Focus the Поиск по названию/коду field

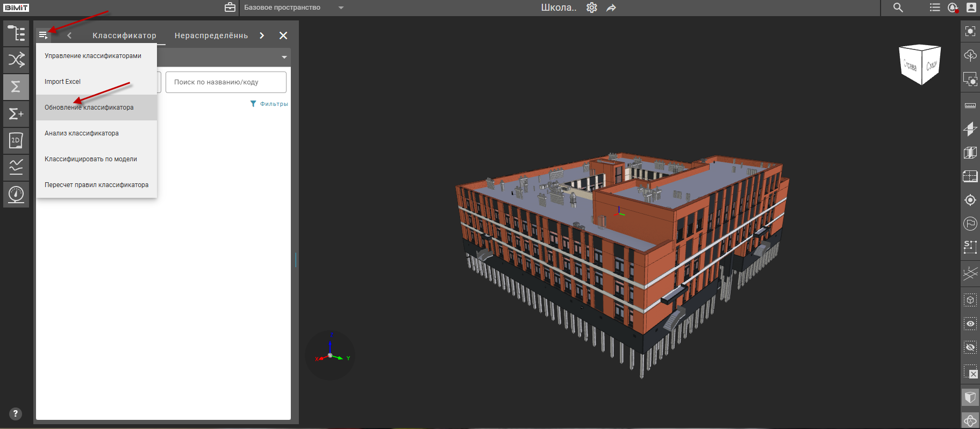click(x=226, y=82)
